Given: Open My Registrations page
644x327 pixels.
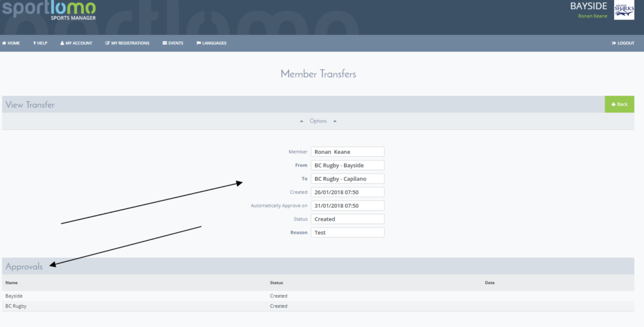Looking at the screenshot, I should (x=128, y=43).
